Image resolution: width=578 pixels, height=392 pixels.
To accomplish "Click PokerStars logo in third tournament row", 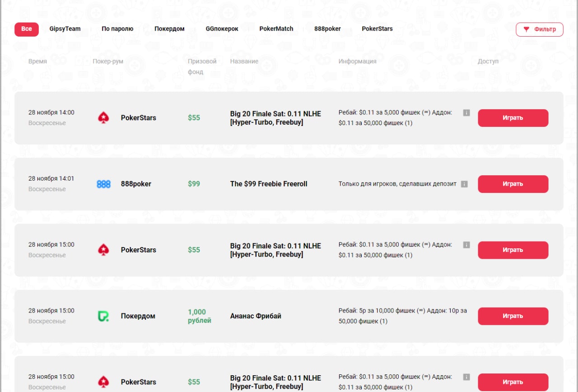I will [x=103, y=250].
